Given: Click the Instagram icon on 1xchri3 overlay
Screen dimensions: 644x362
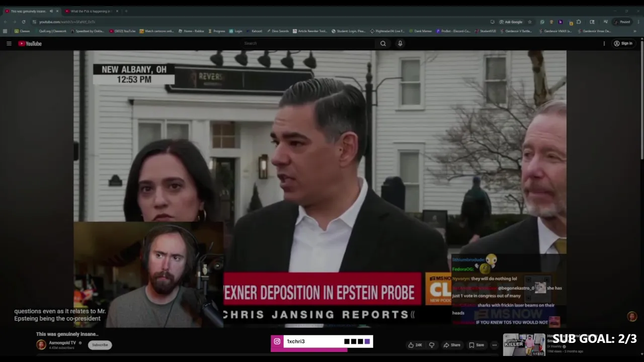Looking at the screenshot, I should click(x=277, y=341).
